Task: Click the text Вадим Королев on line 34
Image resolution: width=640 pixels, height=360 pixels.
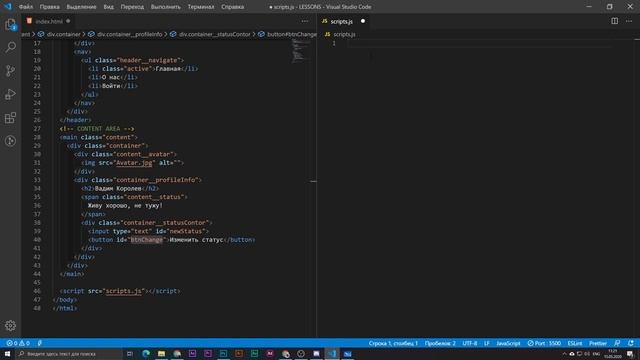Action: [118, 189]
